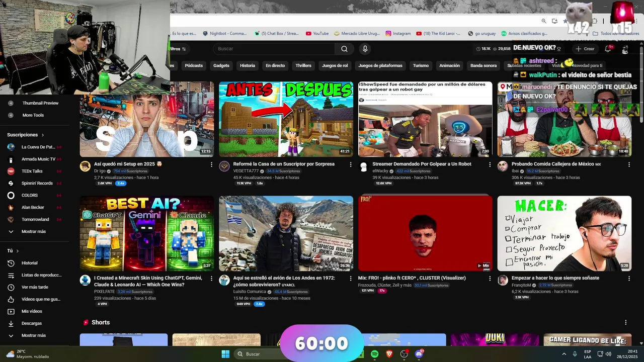Screen dimensions: 644x362
Task: Open the HACER list video thumbnail
Action: point(565,233)
